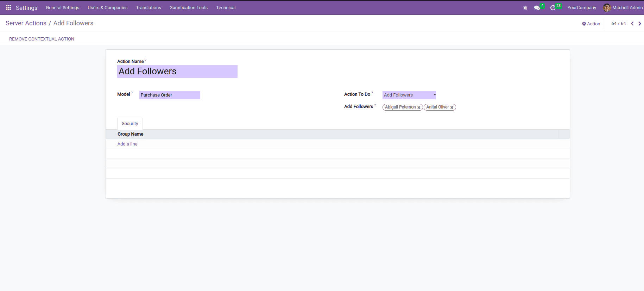Image resolution: width=644 pixels, height=291 pixels.
Task: Click Mitchell Admin user name
Action: (627, 7)
